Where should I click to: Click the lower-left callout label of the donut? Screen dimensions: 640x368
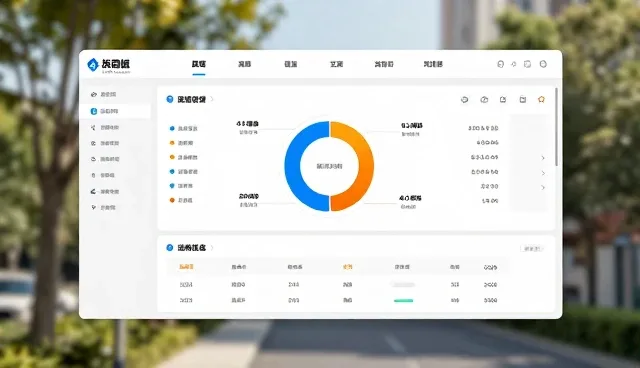[x=249, y=200]
